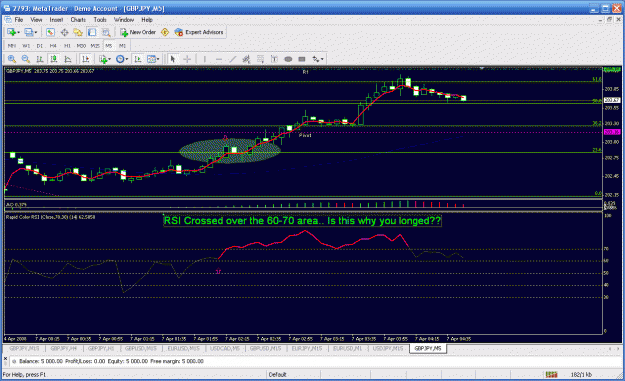Select the trendline drawing tool

pos(232,59)
